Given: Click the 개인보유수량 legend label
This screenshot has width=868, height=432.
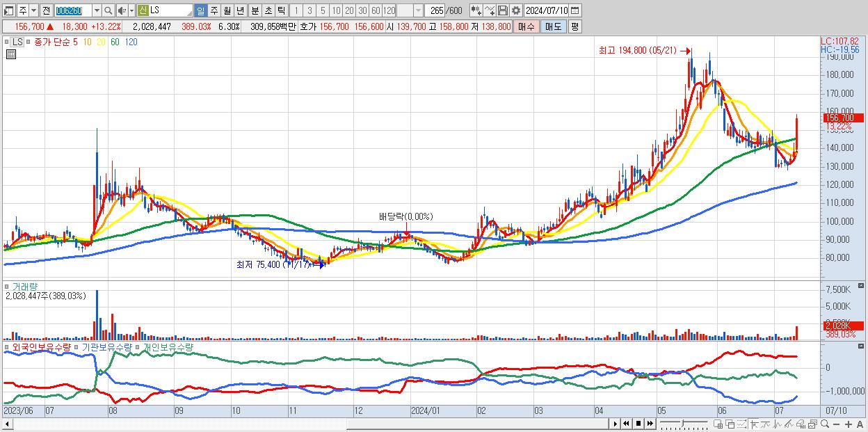Looking at the screenshot, I should coord(168,346).
